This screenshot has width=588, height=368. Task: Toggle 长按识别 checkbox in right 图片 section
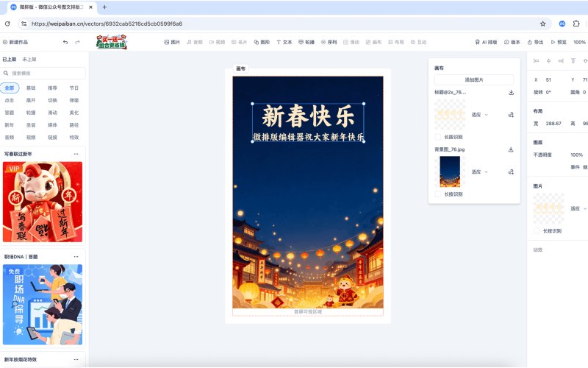pyautogui.click(x=537, y=231)
